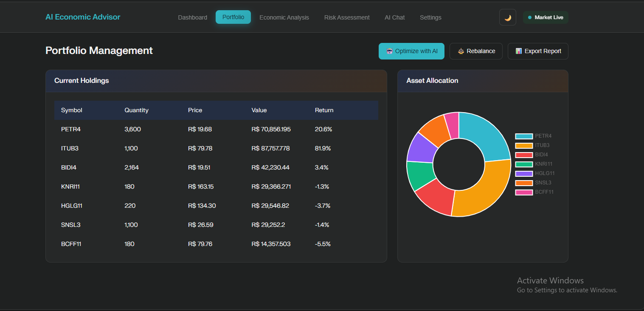644x311 pixels.
Task: Click the Rebalance button
Action: click(476, 51)
